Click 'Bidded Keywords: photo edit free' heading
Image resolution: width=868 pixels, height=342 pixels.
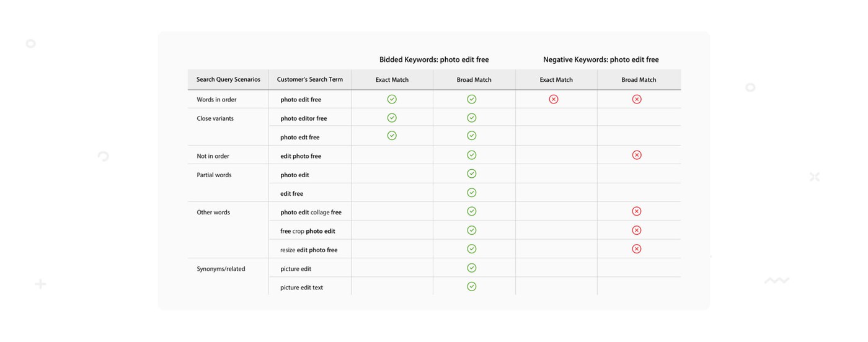[434, 60]
